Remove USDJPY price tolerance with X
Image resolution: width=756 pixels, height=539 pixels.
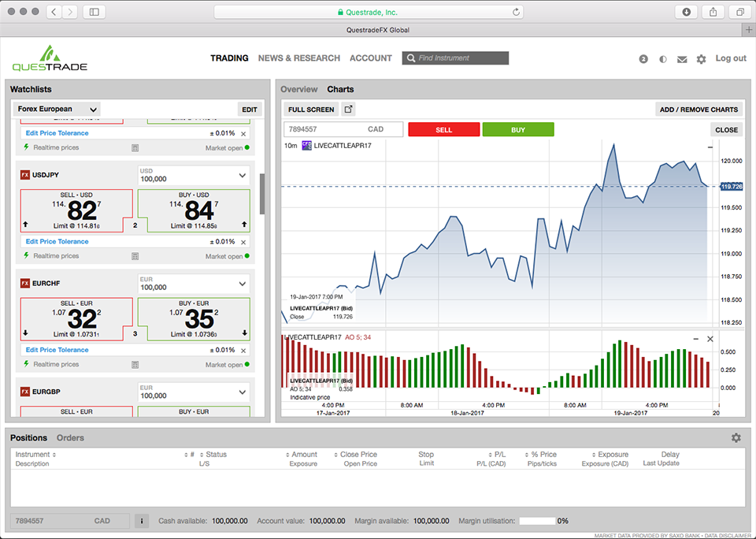[x=243, y=242]
